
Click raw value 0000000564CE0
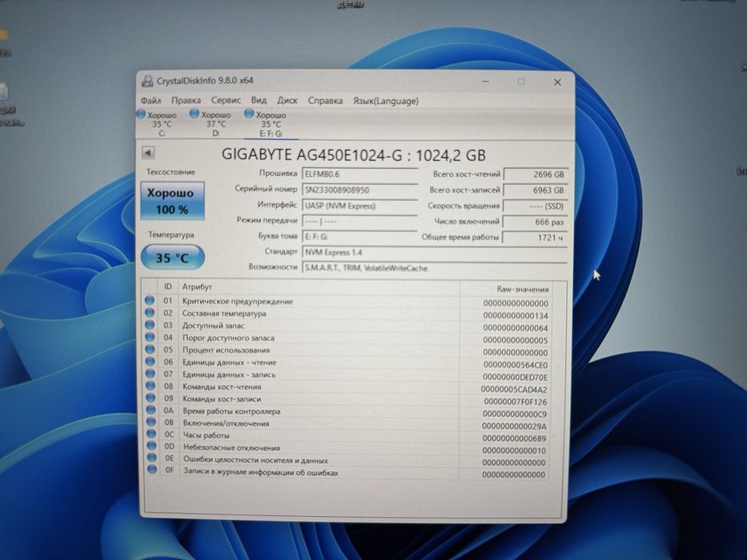tap(516, 366)
